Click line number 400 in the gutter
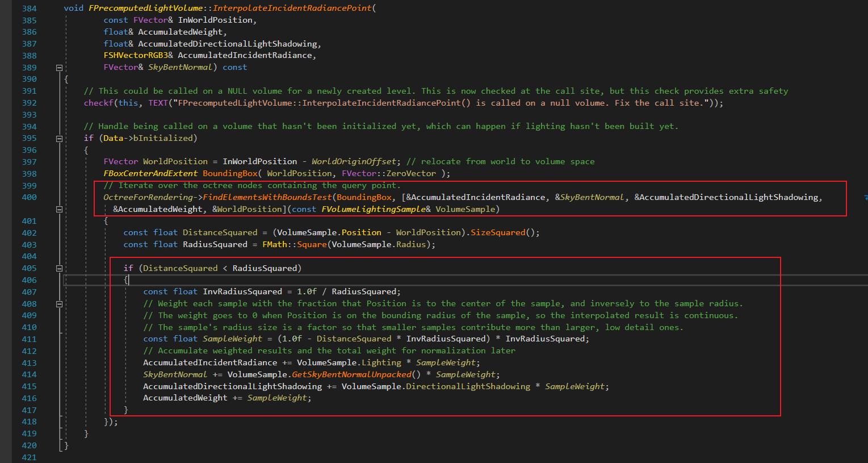 29,197
